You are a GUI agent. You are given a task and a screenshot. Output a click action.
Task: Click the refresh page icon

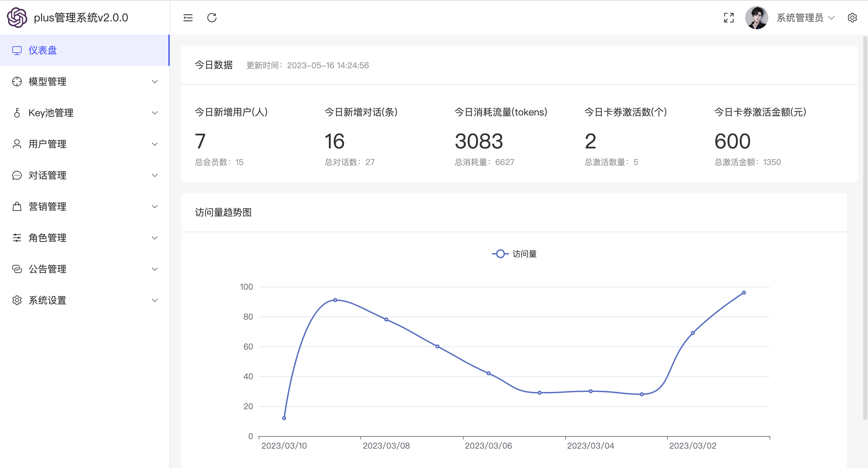tap(212, 18)
